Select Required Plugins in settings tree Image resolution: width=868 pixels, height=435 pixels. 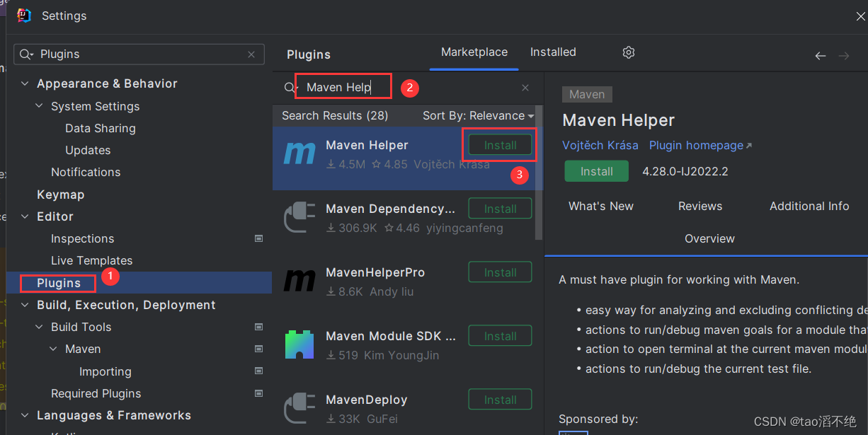click(96, 394)
